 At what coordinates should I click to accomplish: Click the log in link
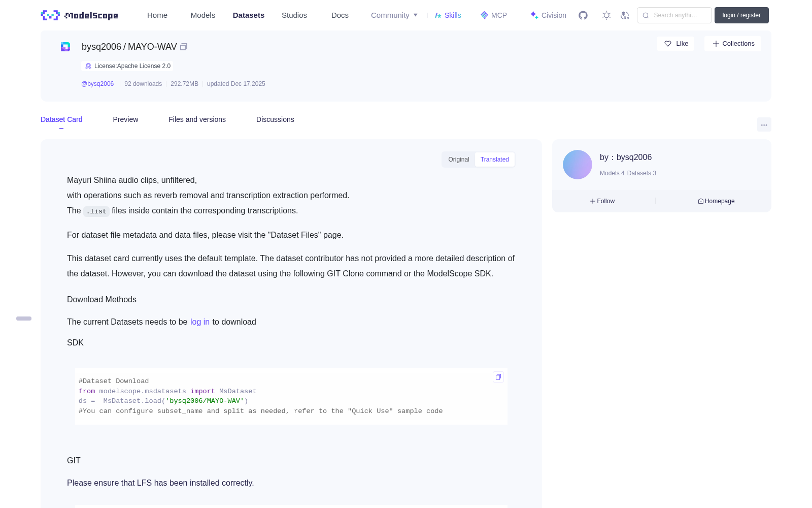tap(200, 322)
